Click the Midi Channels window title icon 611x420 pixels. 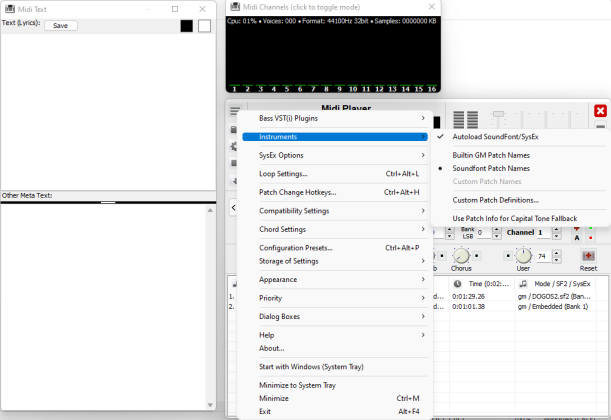tap(235, 7)
